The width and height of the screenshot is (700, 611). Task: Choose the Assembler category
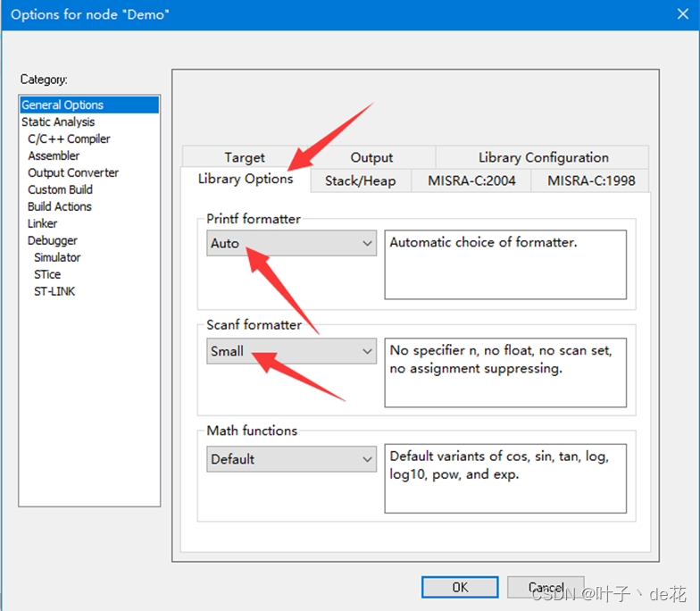click(54, 155)
